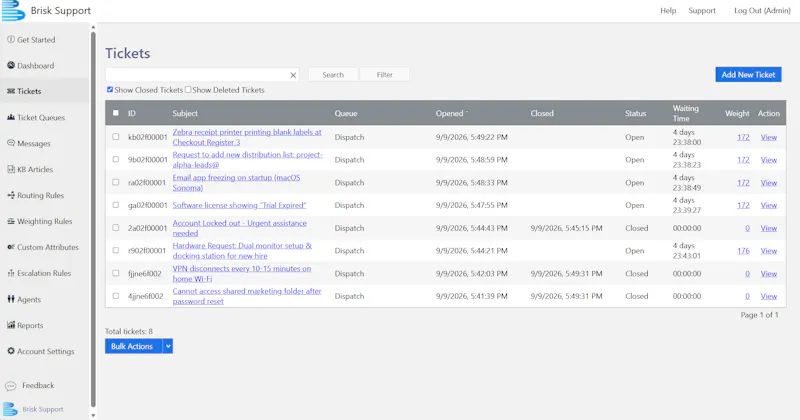Screen dimensions: 800x420
Task: Click the KB Articles book icon
Action: 11,169
